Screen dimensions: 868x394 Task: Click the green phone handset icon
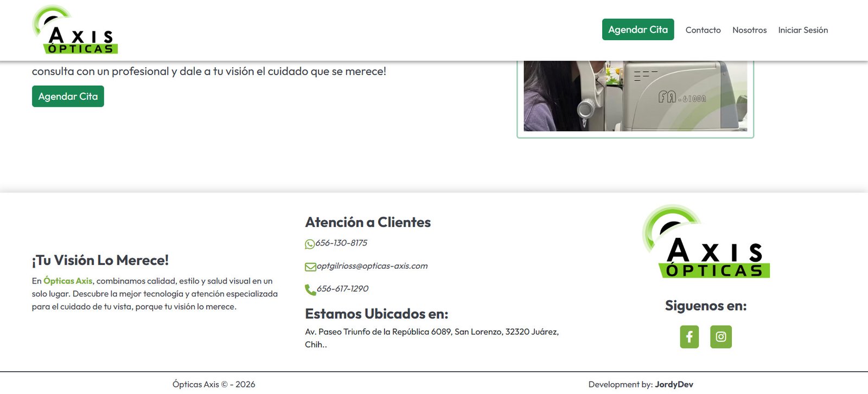point(310,290)
